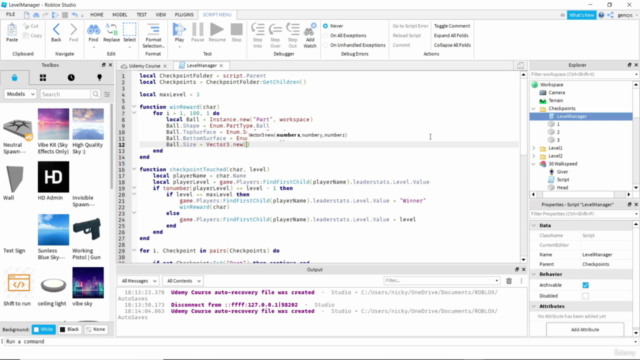The height and width of the screenshot is (360, 640).
Task: Select On Unhandled Exceptions option
Action: (325, 45)
